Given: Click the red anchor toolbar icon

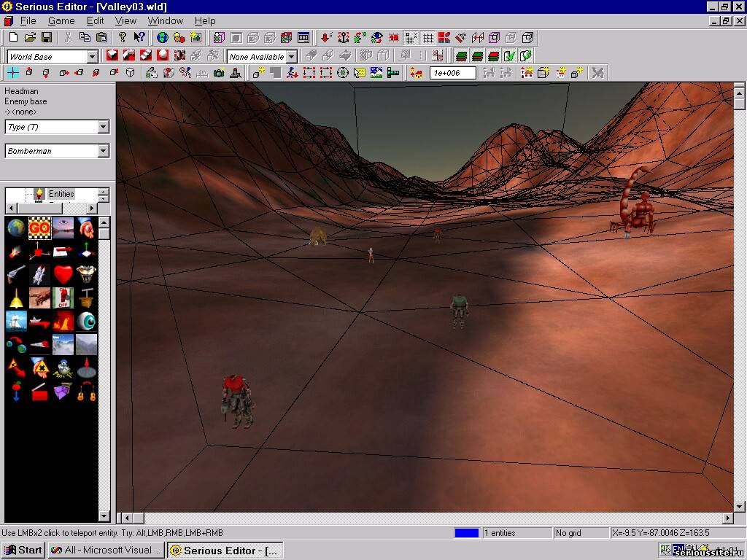Looking at the screenshot, I should pos(343,38).
